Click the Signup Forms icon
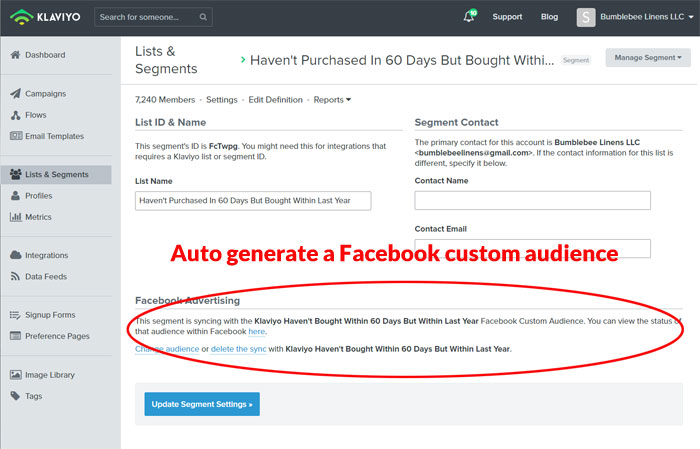700x449 pixels. coord(15,315)
